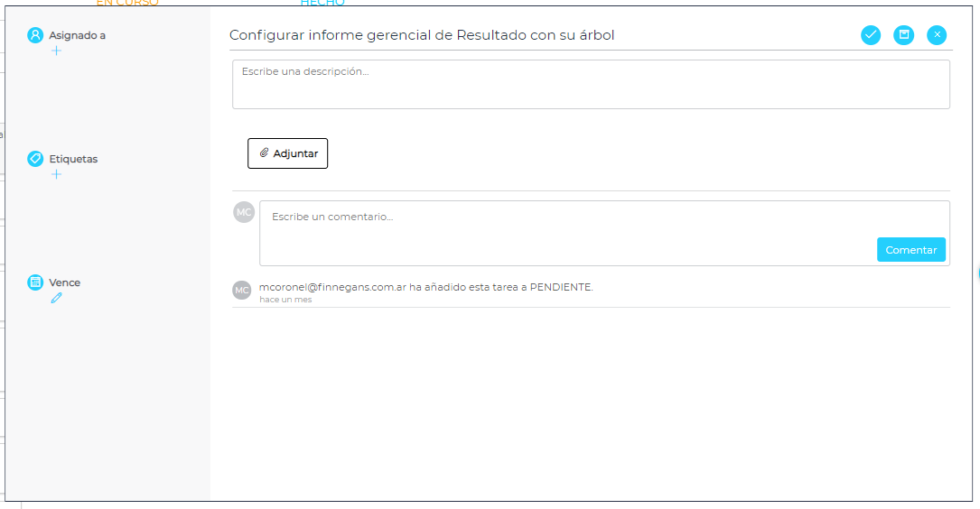Screen dimensions: 980x509
Task: Close the task detail dialog
Action: [938, 35]
